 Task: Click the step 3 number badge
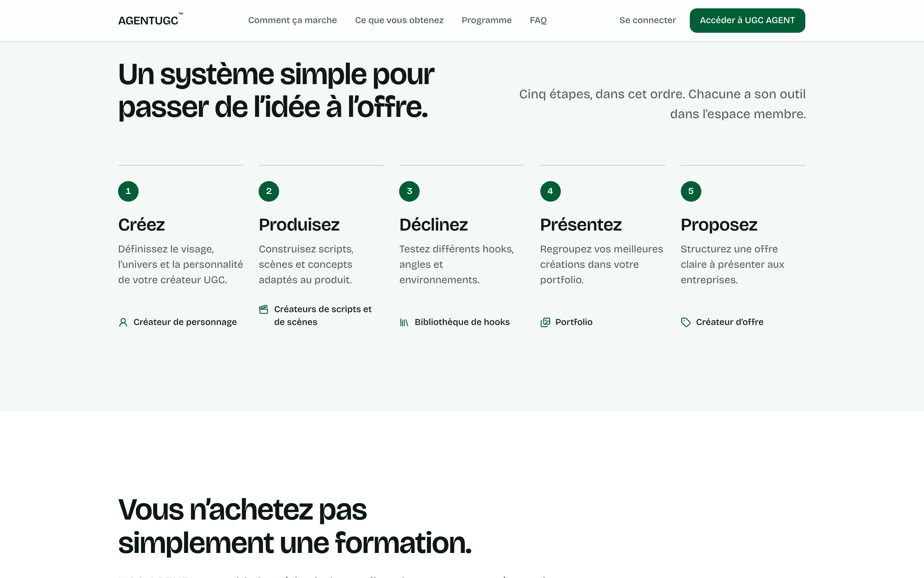pyautogui.click(x=409, y=191)
